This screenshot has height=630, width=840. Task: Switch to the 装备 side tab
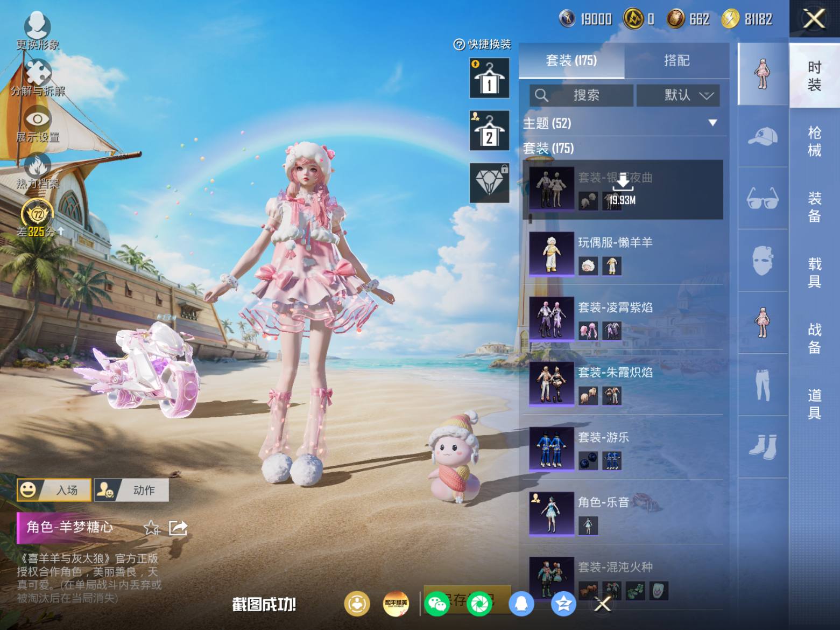pyautogui.click(x=814, y=207)
